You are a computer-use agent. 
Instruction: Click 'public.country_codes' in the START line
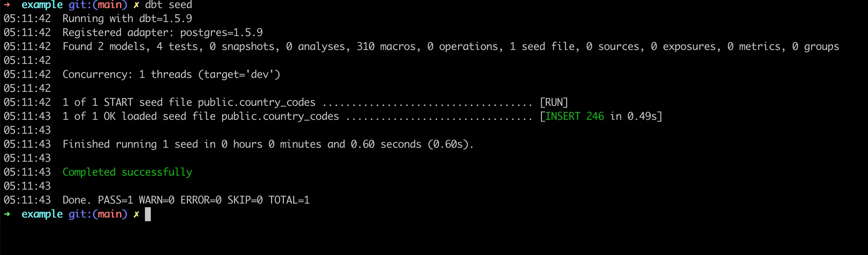257,102
